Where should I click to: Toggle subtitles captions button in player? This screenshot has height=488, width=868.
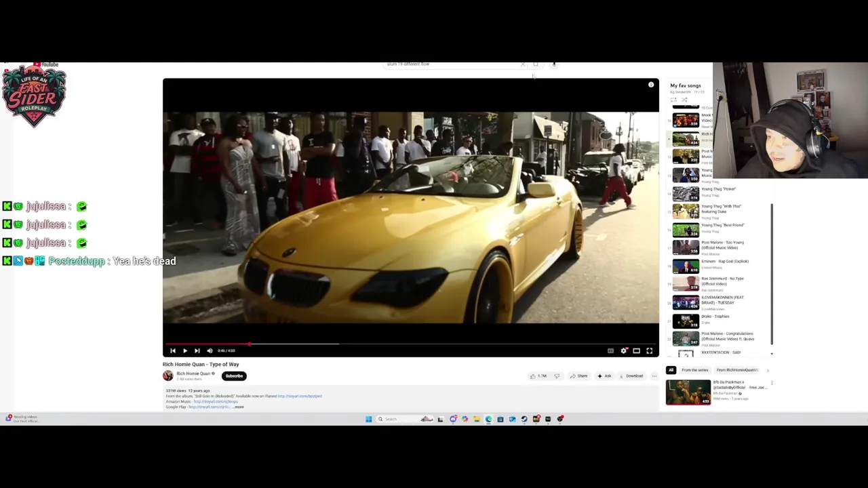[610, 350]
